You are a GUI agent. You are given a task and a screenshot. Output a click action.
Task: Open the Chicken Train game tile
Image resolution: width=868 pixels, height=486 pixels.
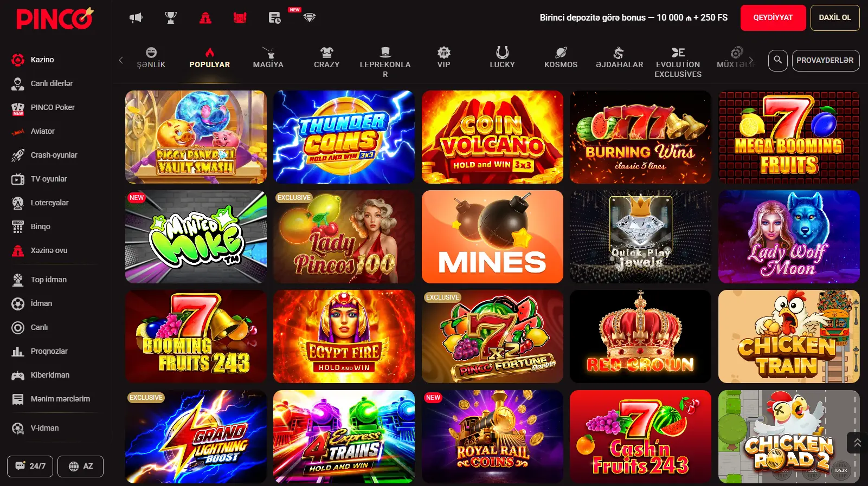789,336
